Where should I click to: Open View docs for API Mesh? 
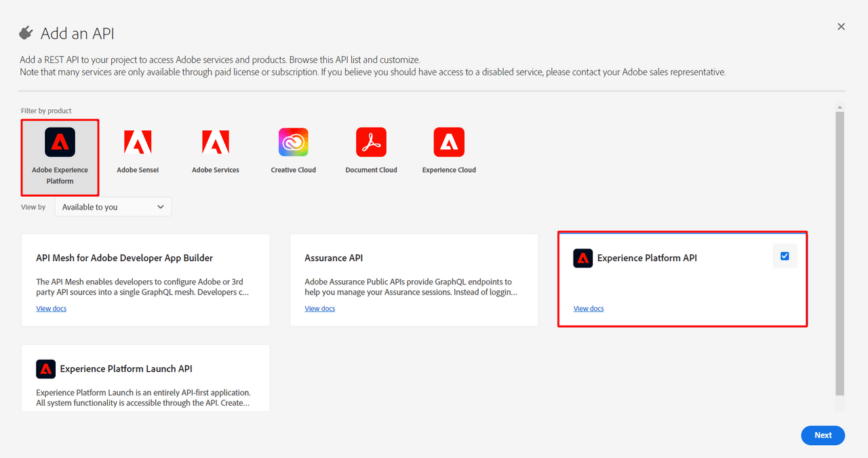(52, 309)
